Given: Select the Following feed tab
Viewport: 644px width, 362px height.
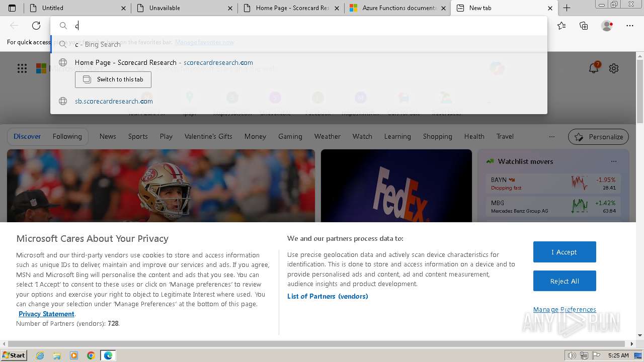Looking at the screenshot, I should (67, 136).
